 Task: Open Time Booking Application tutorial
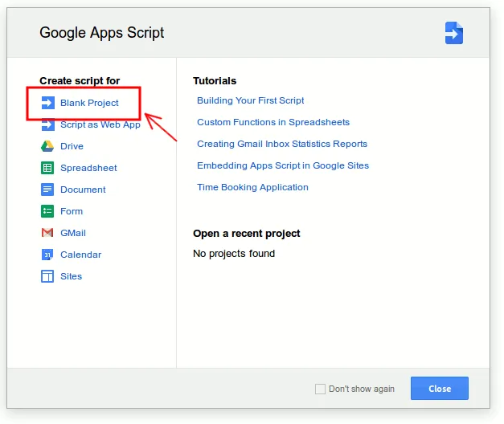coord(252,187)
